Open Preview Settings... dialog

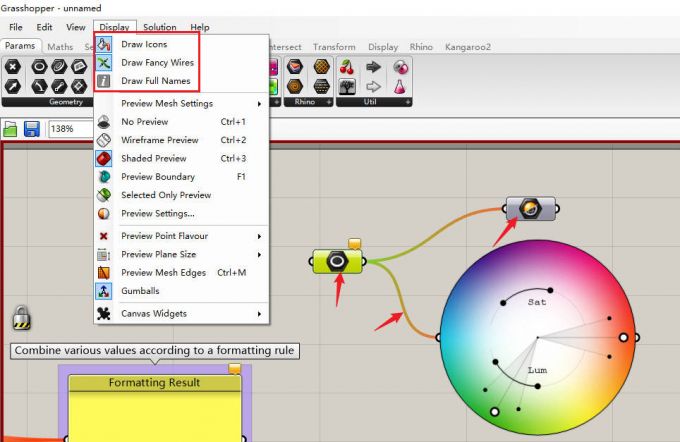[x=157, y=213]
